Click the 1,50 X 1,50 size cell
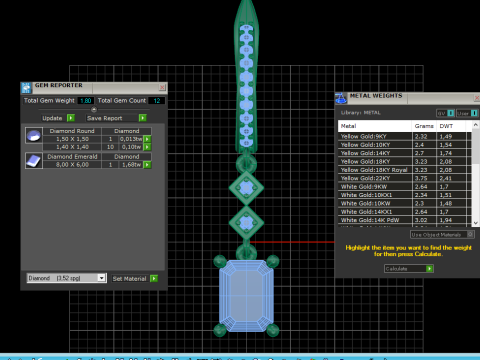Image resolution: width=480 pixels, height=360 pixels. coord(72,139)
